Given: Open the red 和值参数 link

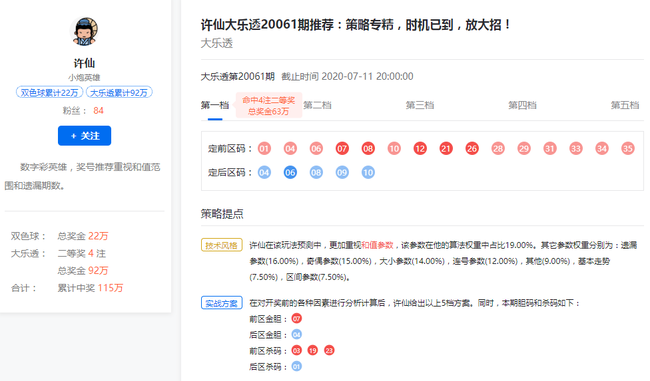Looking at the screenshot, I should click(x=377, y=245).
